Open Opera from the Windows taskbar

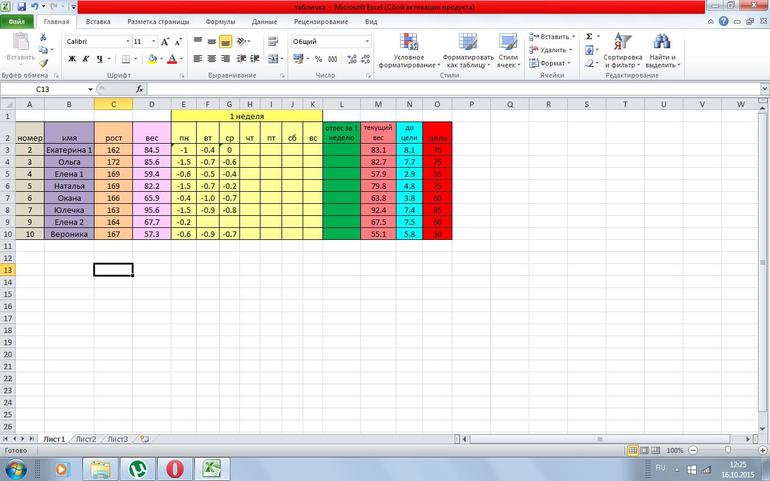coord(174,468)
